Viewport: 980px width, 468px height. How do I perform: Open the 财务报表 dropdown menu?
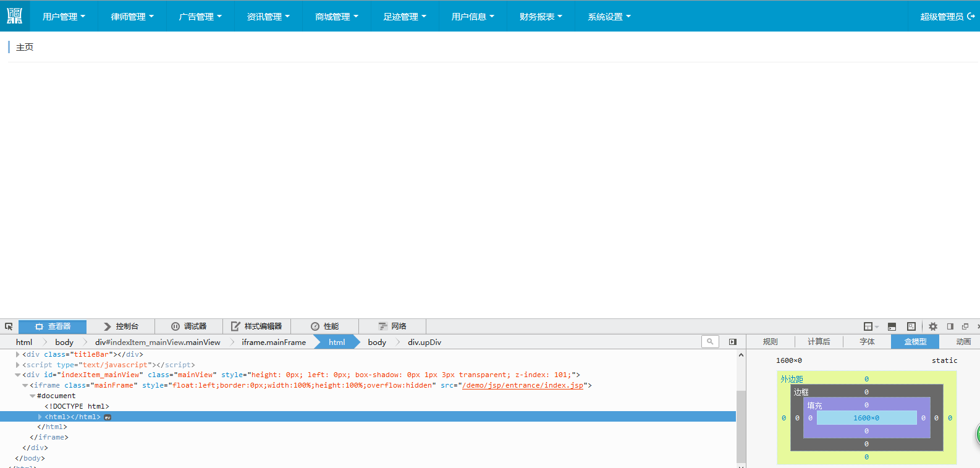click(x=541, y=17)
